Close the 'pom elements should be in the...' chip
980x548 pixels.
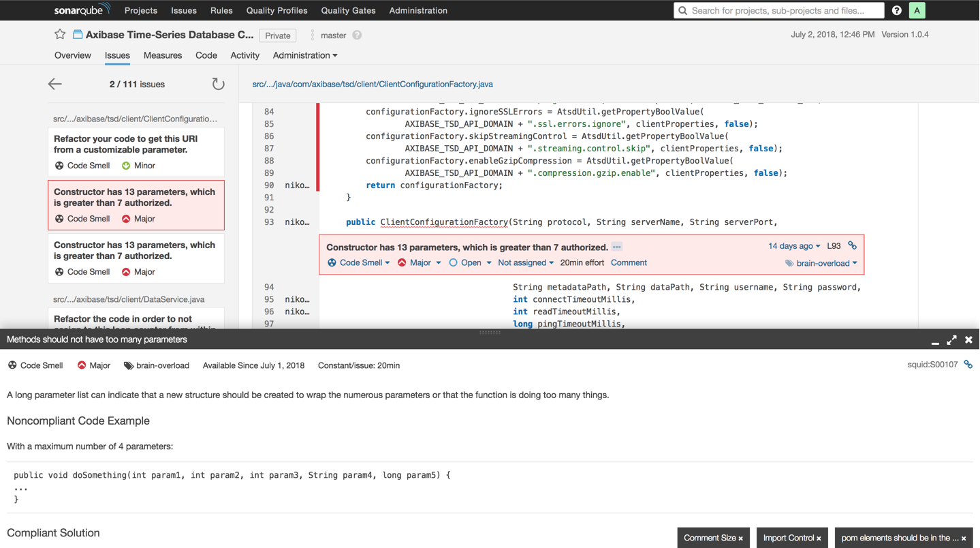pos(964,538)
